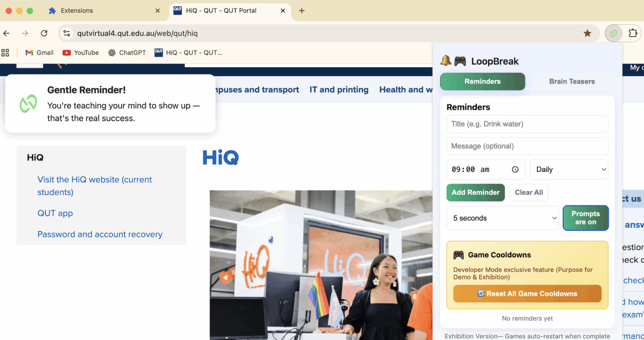The width and height of the screenshot is (644, 340).
Task: Click the LoopBreak extension icon in toolbar
Action: click(x=614, y=33)
